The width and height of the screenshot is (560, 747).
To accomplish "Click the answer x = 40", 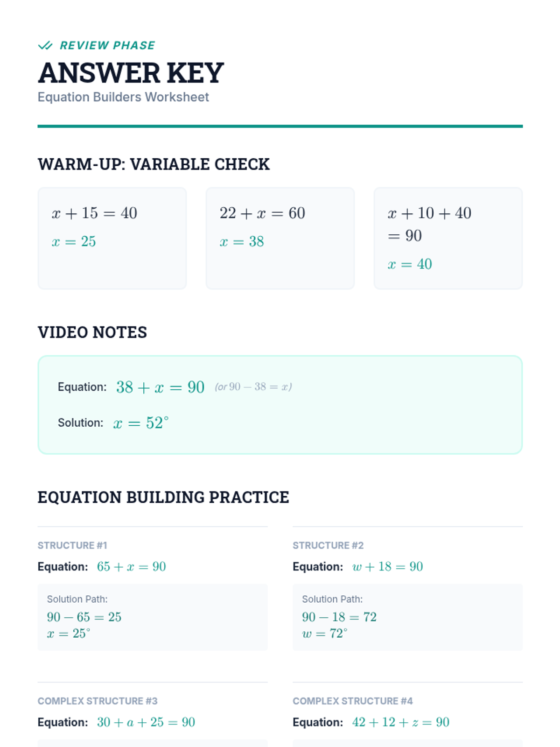I will pos(410,264).
